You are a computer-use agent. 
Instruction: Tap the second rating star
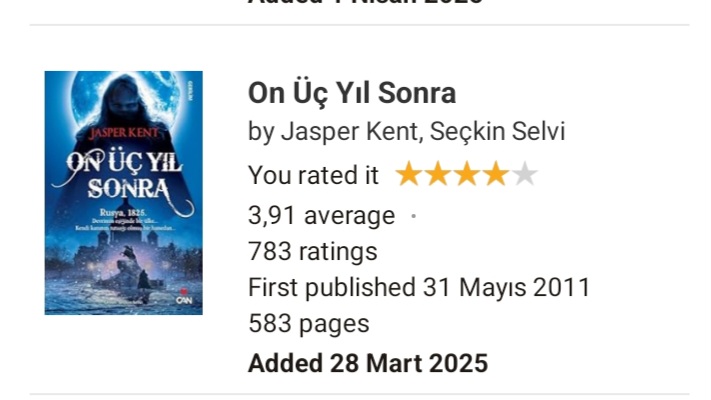(x=437, y=175)
